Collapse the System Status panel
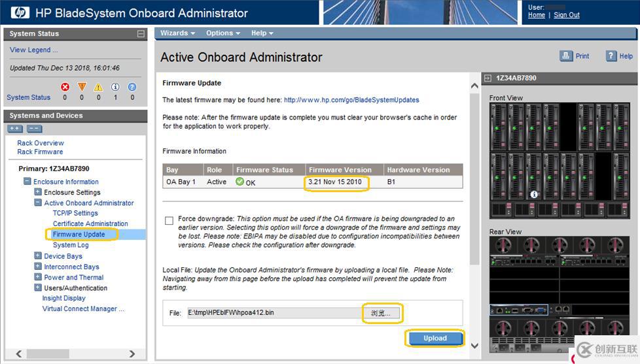640x364 pixels. click(141, 34)
